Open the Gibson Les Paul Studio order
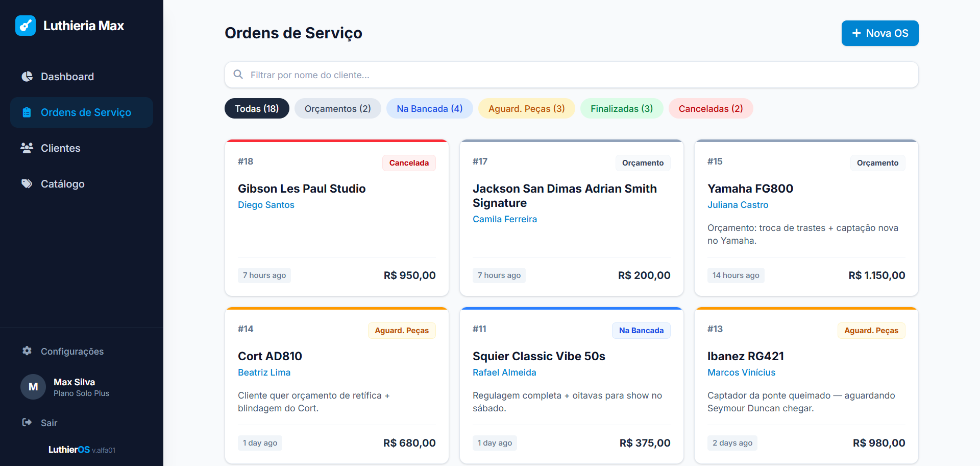This screenshot has width=980, height=466. point(302,189)
